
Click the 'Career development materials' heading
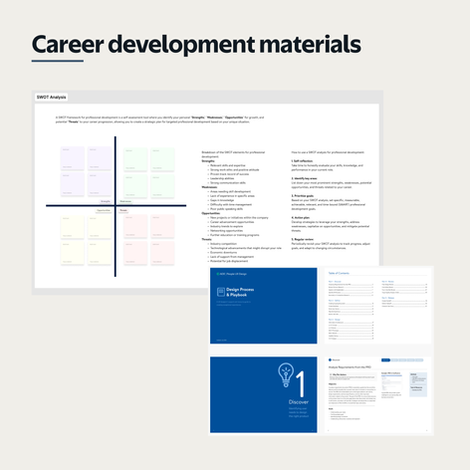click(x=196, y=44)
